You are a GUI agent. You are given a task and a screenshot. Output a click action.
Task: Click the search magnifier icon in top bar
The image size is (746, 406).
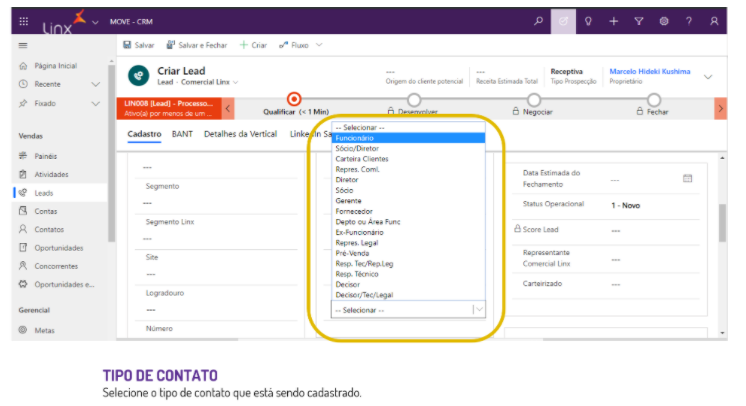(538, 21)
